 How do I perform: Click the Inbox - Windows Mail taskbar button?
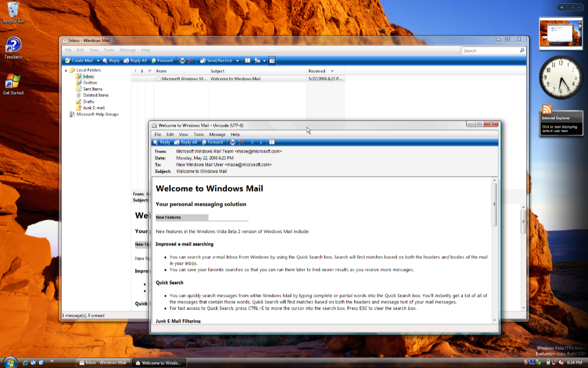coord(103,362)
